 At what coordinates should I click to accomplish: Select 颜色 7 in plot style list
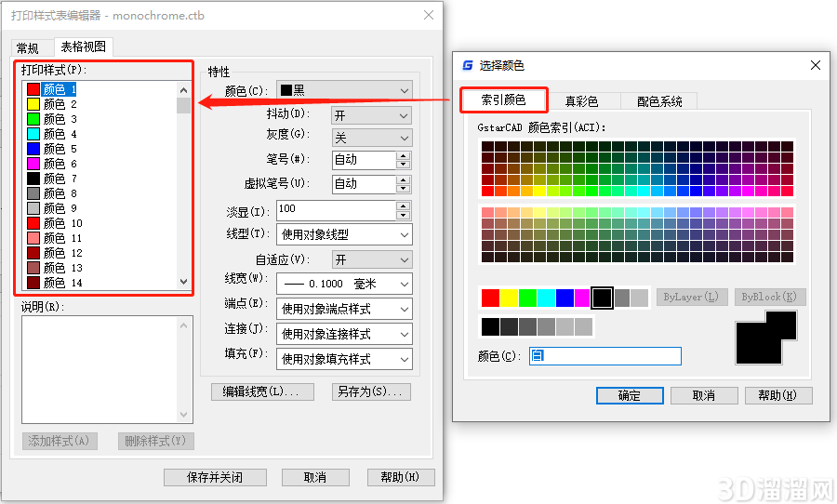tap(52, 179)
